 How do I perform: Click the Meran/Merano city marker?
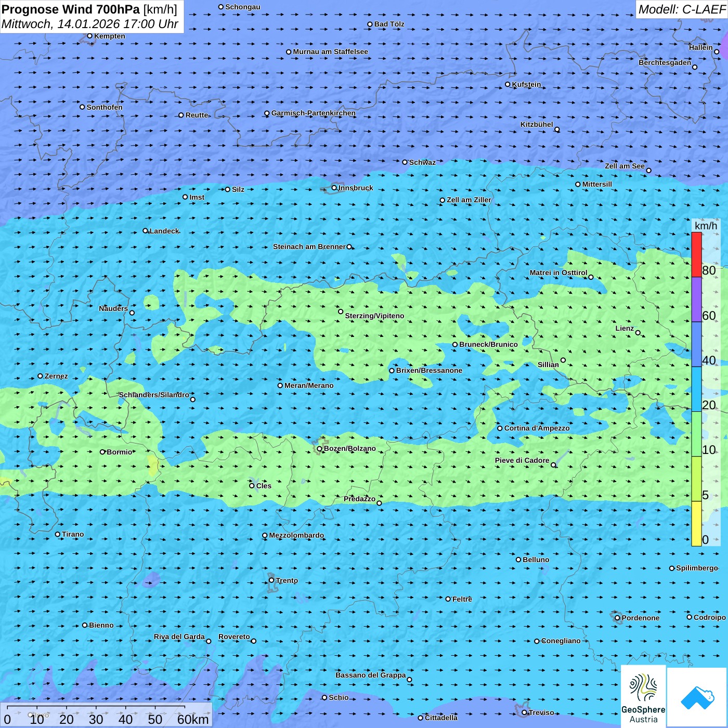pyautogui.click(x=280, y=385)
